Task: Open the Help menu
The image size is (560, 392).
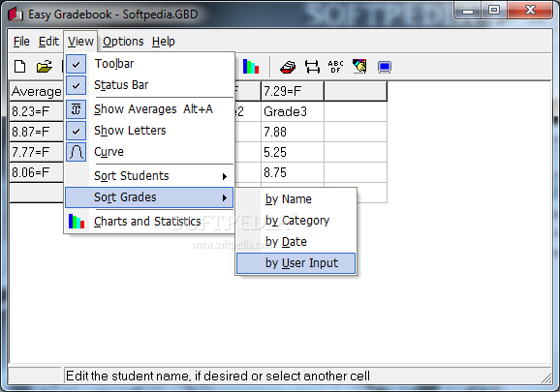Action: (164, 42)
